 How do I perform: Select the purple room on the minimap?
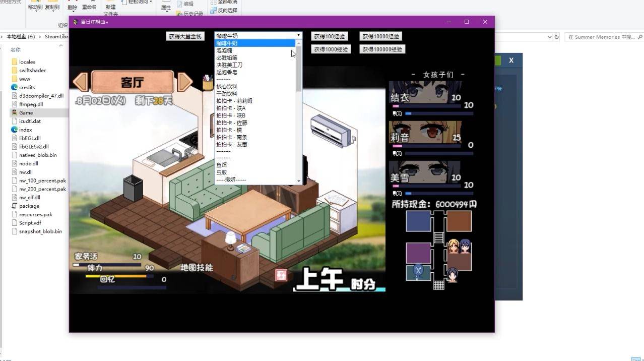[418, 253]
